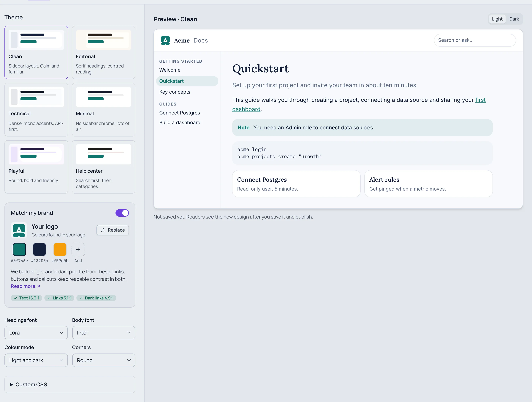
Task: Choose the Minimal theme card
Action: pos(104,109)
